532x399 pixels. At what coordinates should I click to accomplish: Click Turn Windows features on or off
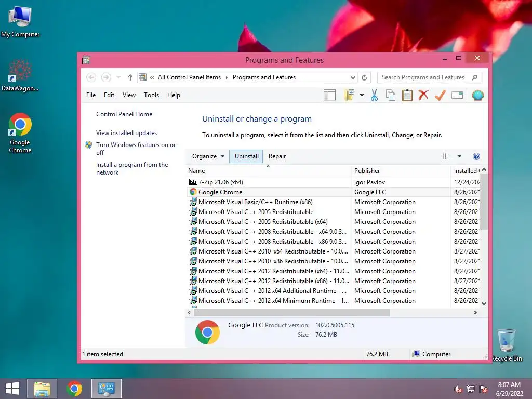136,149
